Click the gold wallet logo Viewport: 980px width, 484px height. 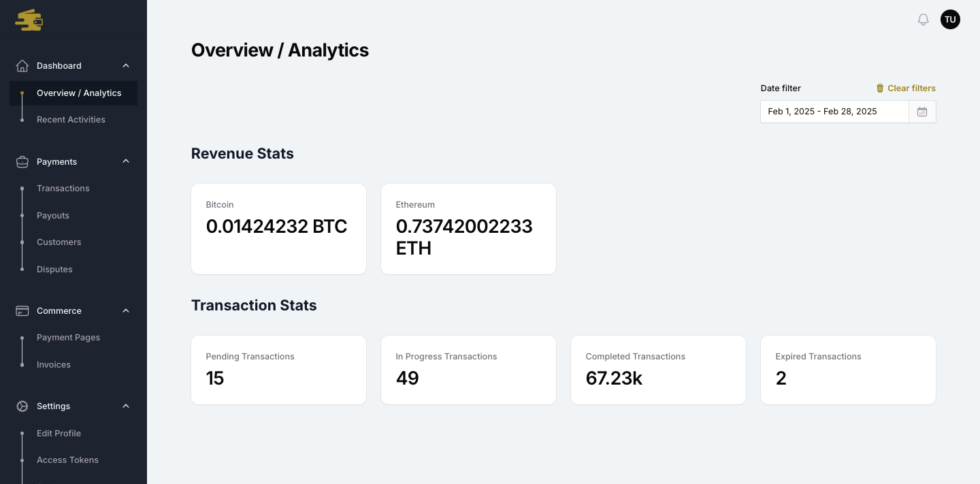click(x=29, y=20)
